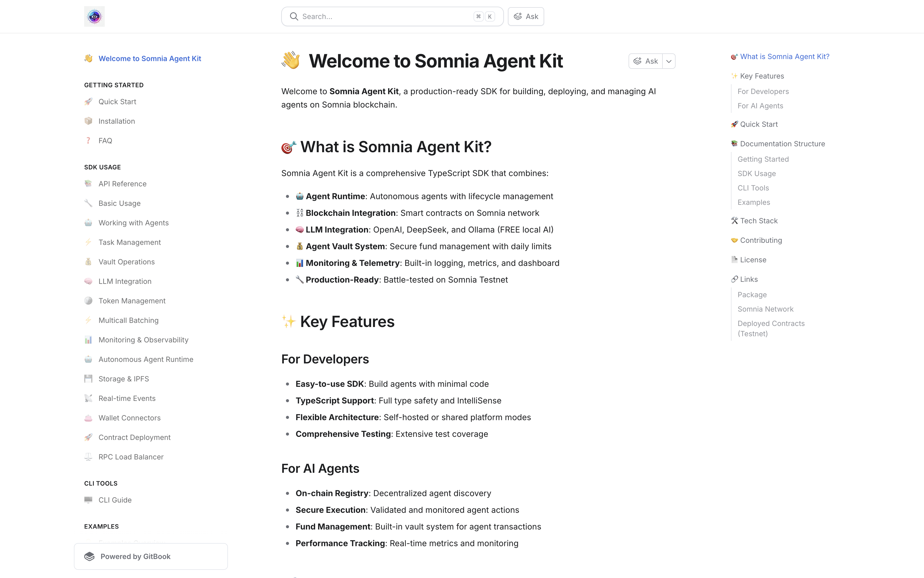This screenshot has height=578, width=924.
Task: Click the money bag icon beside Vault Operations
Action: [88, 262]
